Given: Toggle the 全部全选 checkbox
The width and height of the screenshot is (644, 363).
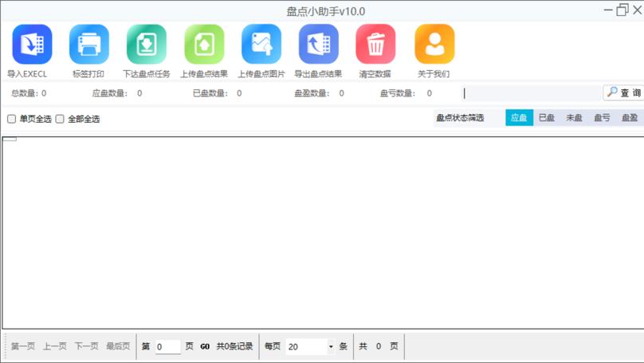Looking at the screenshot, I should click(x=60, y=119).
